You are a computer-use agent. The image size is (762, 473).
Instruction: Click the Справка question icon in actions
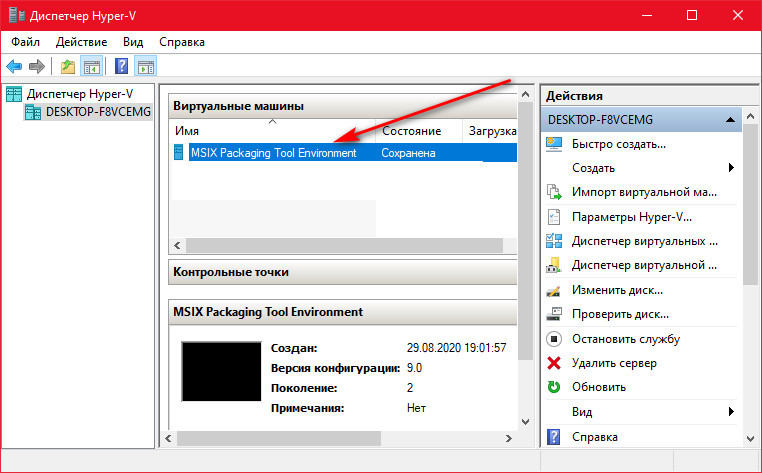[x=554, y=437]
